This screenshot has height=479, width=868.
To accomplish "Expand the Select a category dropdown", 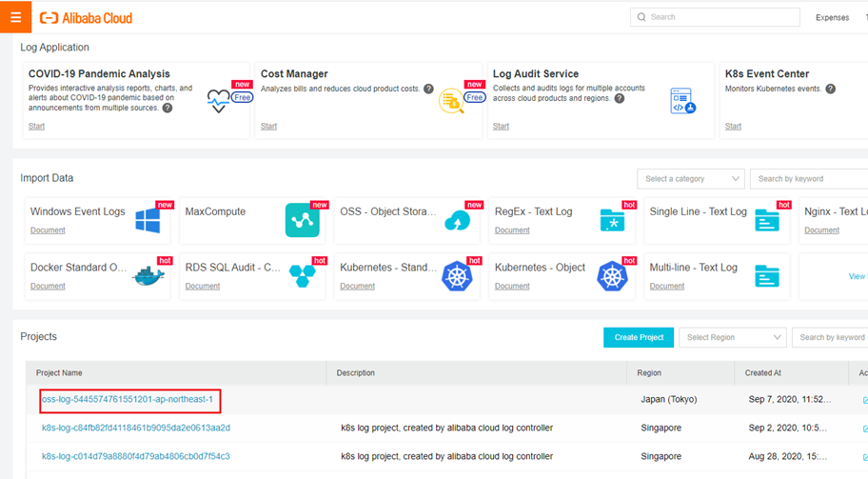I will [x=691, y=179].
